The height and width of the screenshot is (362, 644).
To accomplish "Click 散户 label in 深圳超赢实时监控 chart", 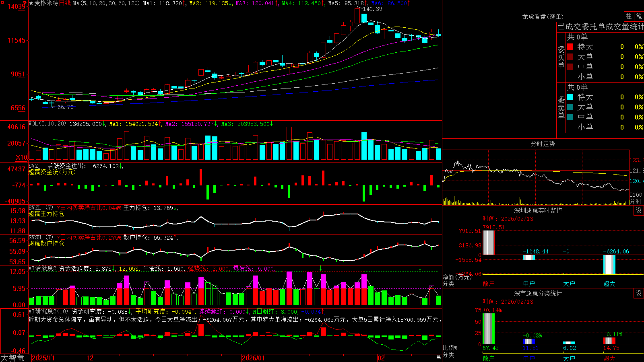I will tap(489, 284).
